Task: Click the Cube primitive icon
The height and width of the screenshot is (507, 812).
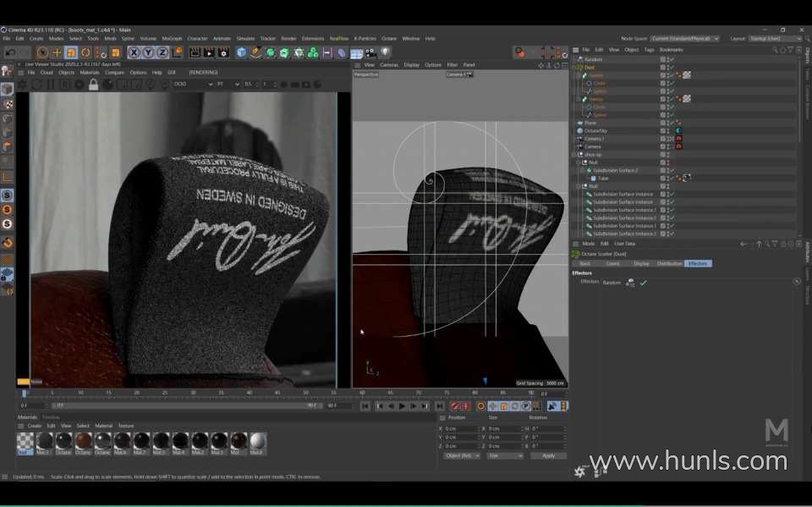Action: pyautogui.click(x=242, y=52)
